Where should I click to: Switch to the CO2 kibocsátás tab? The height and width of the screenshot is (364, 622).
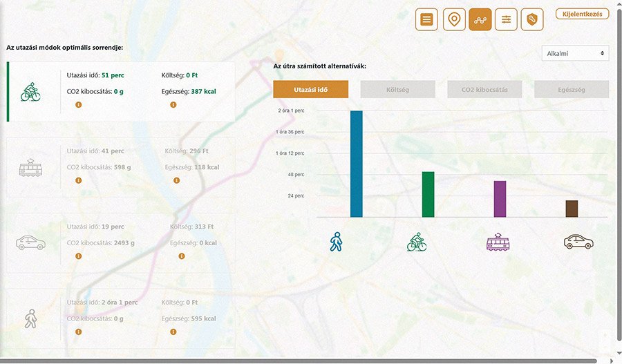484,89
